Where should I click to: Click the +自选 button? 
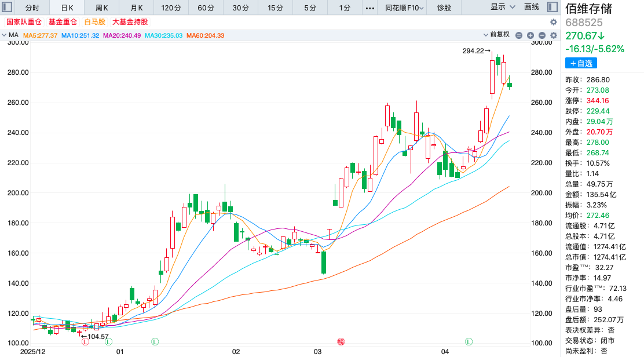pyautogui.click(x=581, y=63)
